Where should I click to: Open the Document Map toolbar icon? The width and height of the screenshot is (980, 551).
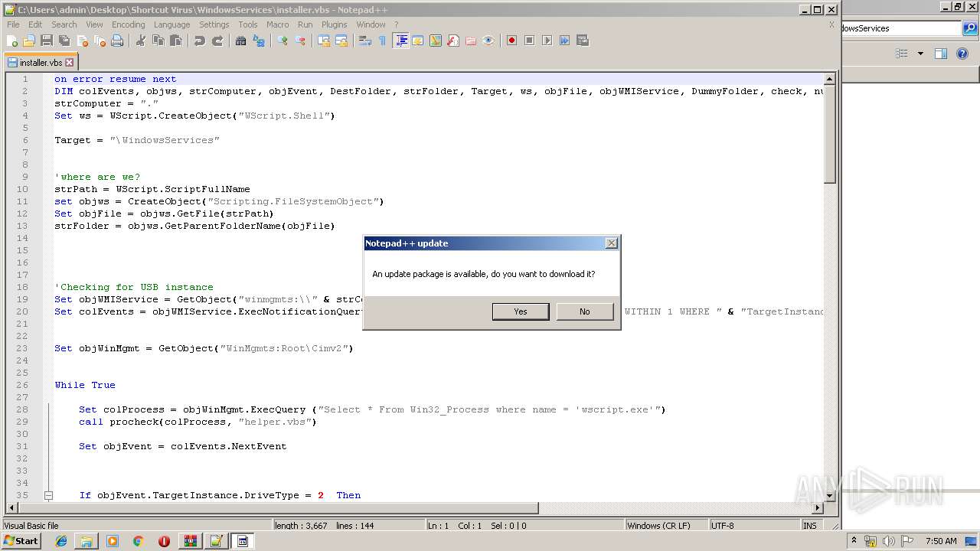(436, 41)
